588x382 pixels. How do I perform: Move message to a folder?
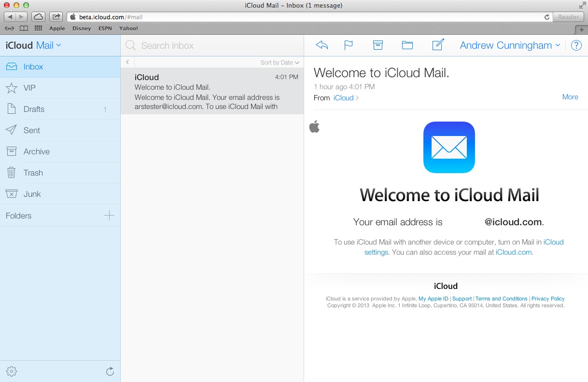407,44
